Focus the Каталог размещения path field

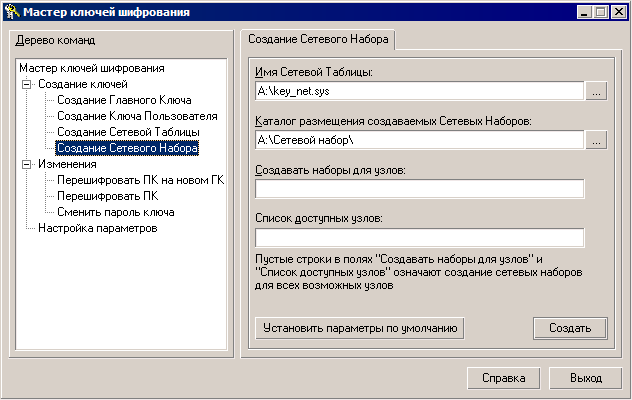point(420,140)
